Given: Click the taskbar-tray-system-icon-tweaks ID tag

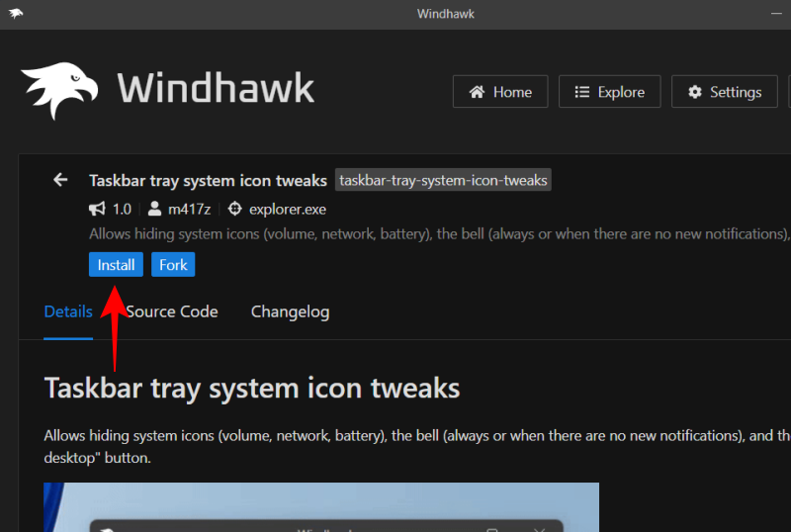Looking at the screenshot, I should pos(443,180).
